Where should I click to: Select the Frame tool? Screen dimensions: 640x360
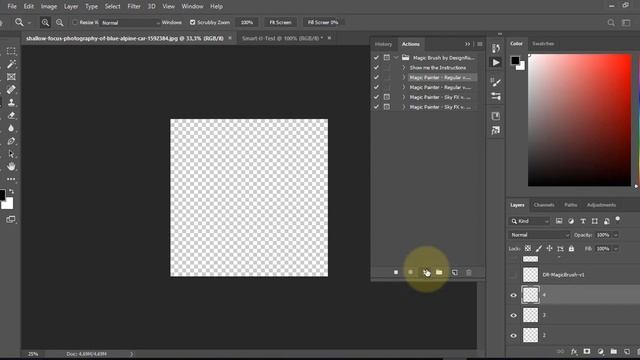[x=11, y=77]
